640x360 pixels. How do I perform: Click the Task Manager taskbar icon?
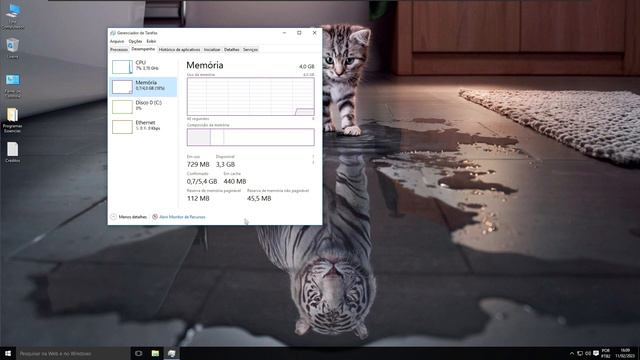pos(172,353)
